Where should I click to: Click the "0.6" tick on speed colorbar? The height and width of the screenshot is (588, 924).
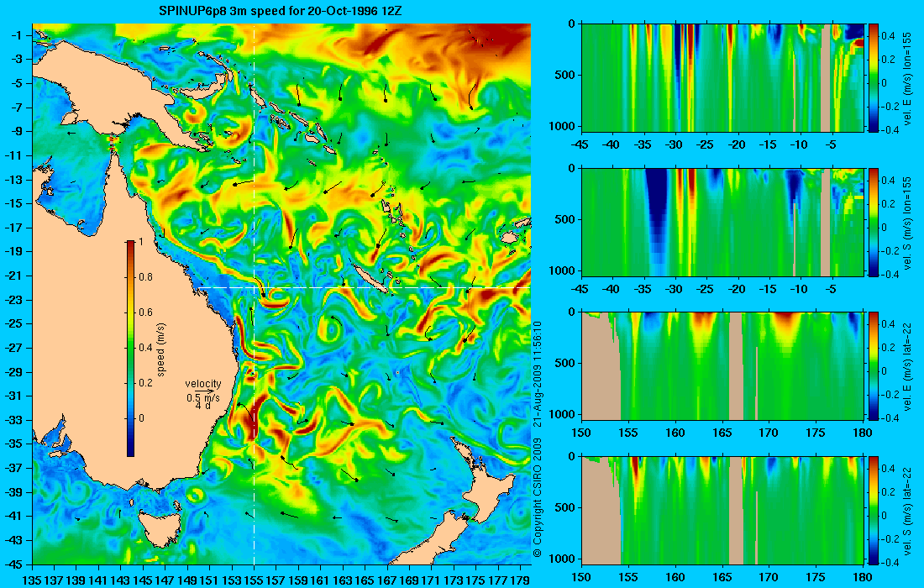[x=145, y=312]
